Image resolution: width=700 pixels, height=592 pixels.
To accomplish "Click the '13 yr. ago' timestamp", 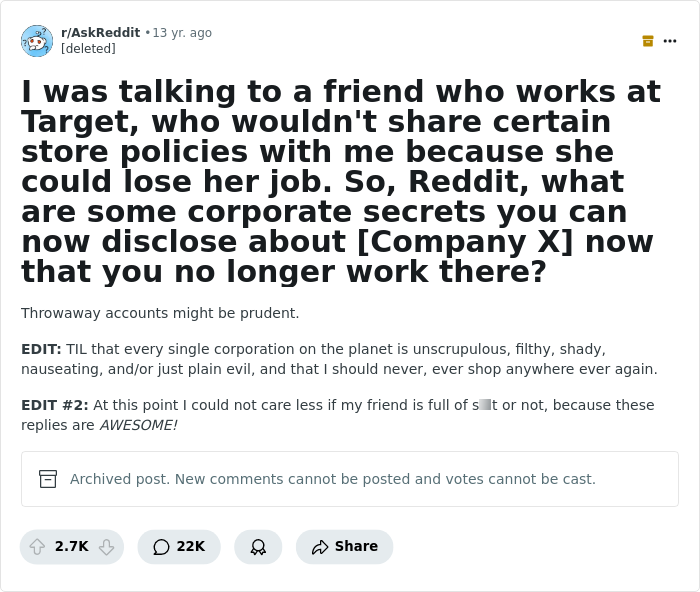I will (x=182, y=33).
